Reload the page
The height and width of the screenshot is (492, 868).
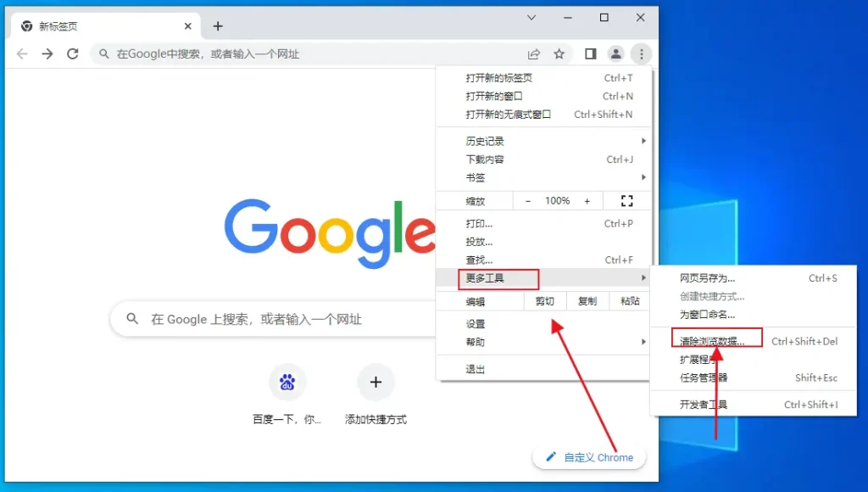click(x=73, y=53)
